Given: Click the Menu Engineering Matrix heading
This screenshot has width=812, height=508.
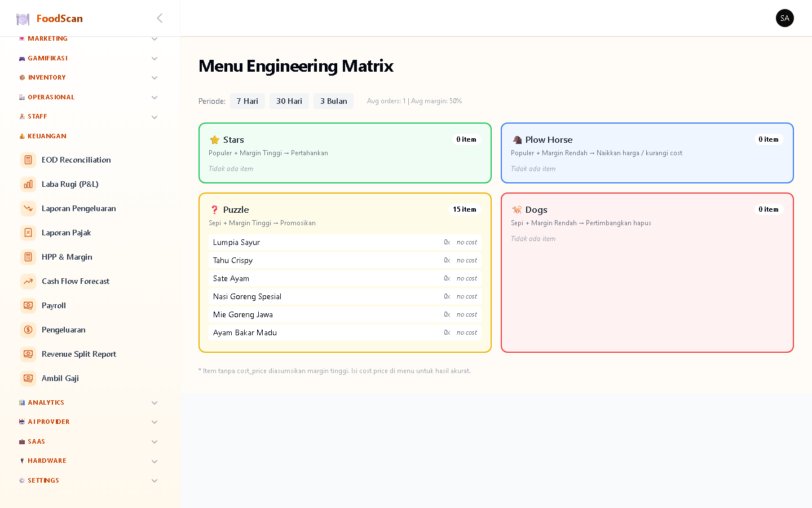Looking at the screenshot, I should pyautogui.click(x=296, y=66).
